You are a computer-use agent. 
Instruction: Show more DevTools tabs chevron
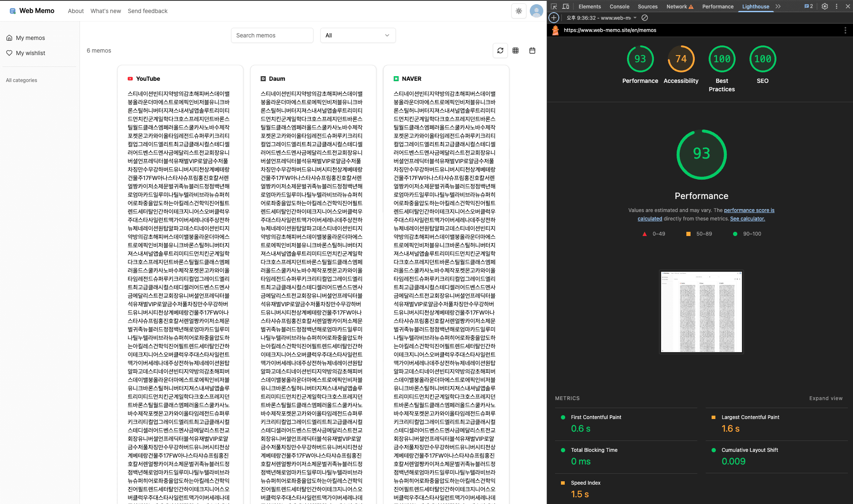pyautogui.click(x=778, y=6)
